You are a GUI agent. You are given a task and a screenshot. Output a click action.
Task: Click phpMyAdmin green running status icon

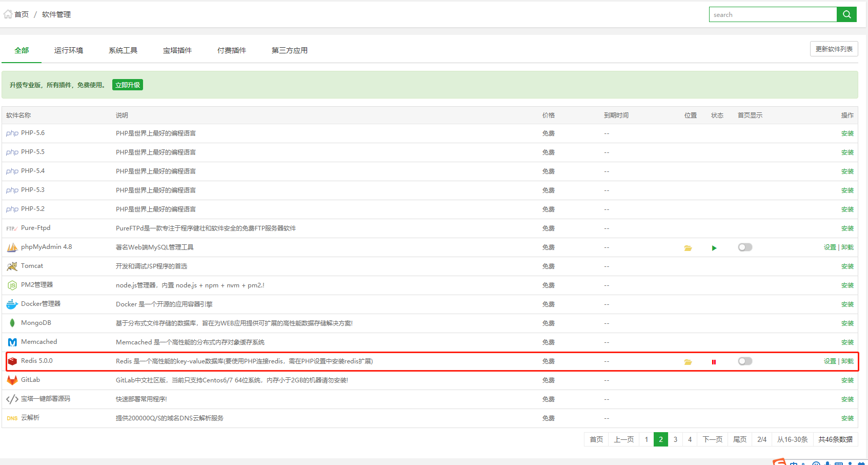(x=714, y=248)
